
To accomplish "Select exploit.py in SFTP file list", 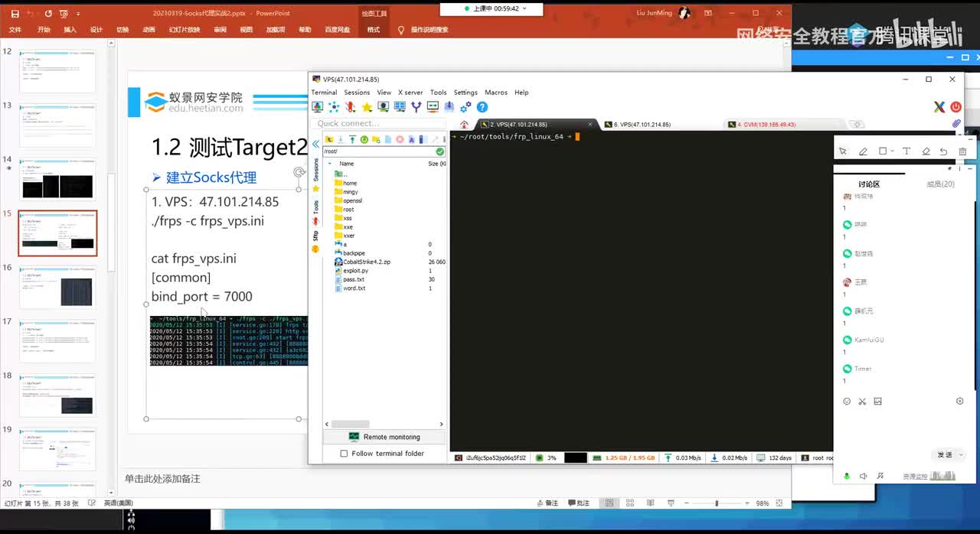I will [351, 271].
